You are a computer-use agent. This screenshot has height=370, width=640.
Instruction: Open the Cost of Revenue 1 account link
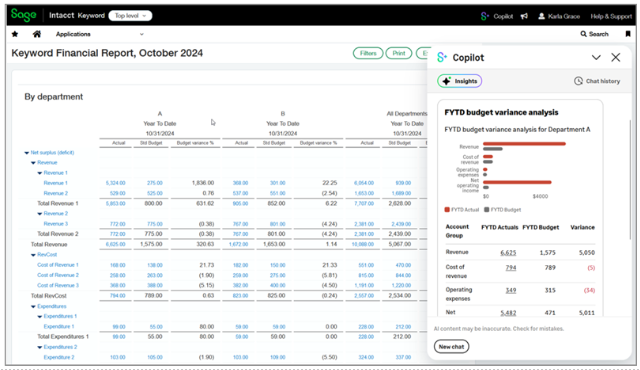tap(58, 265)
